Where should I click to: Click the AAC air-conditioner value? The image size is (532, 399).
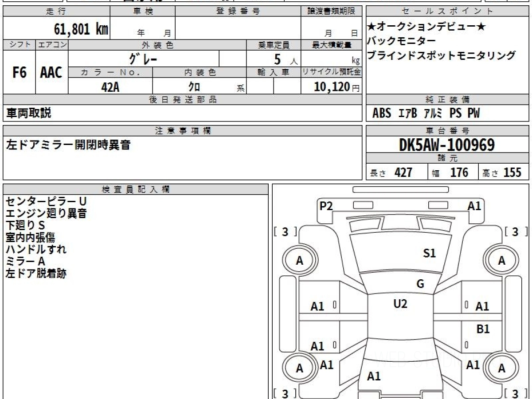click(51, 72)
